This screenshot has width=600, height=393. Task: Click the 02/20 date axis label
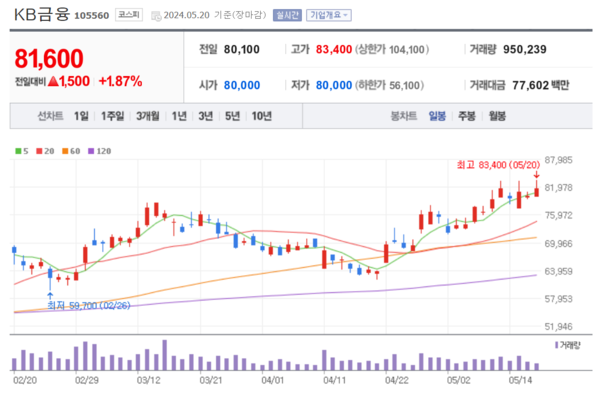[25, 380]
